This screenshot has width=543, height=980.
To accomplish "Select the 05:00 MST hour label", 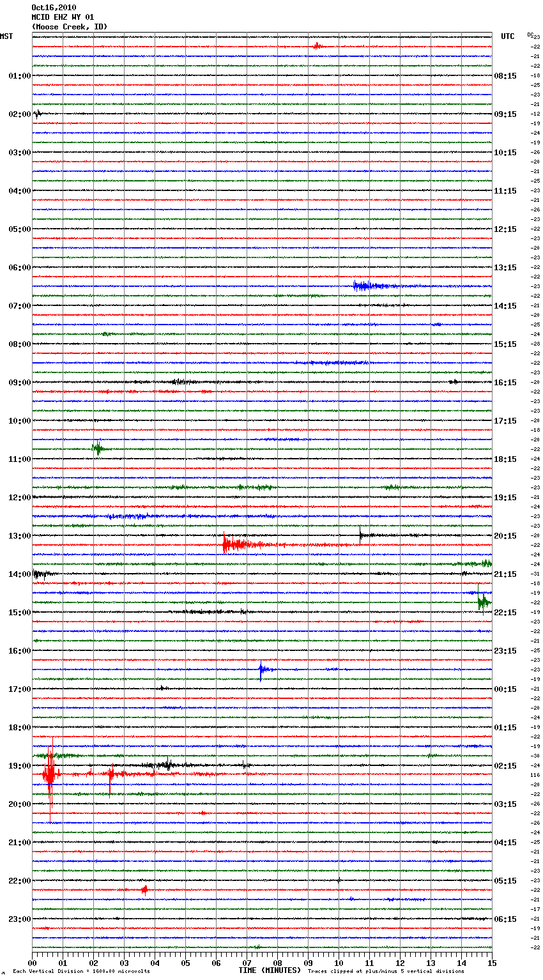I will coord(20,229).
